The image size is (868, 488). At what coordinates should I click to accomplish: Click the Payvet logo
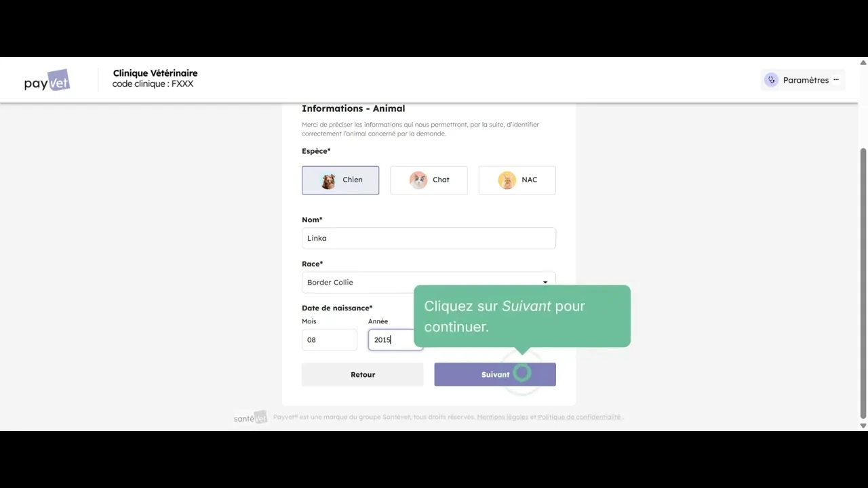pos(47,81)
